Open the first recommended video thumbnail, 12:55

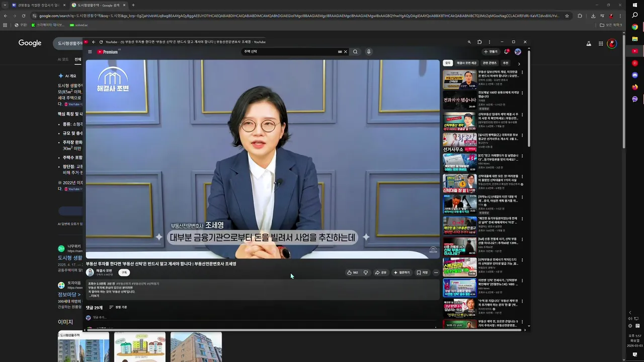459,79
